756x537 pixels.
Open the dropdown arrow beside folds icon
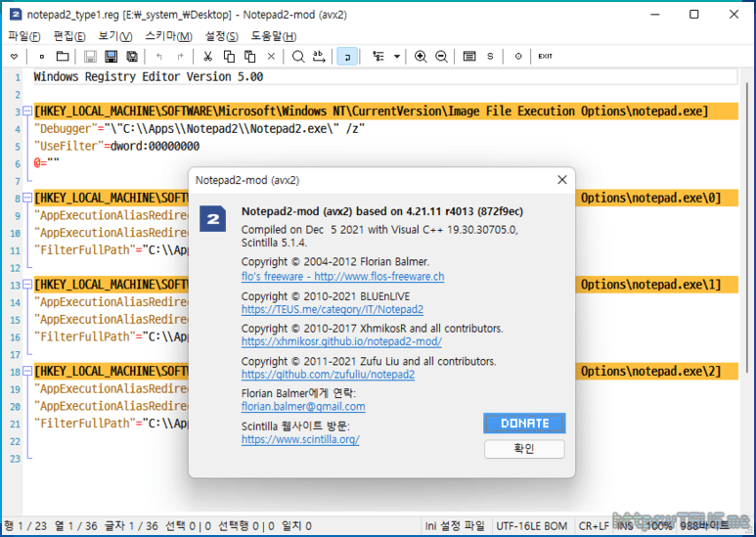(397, 57)
